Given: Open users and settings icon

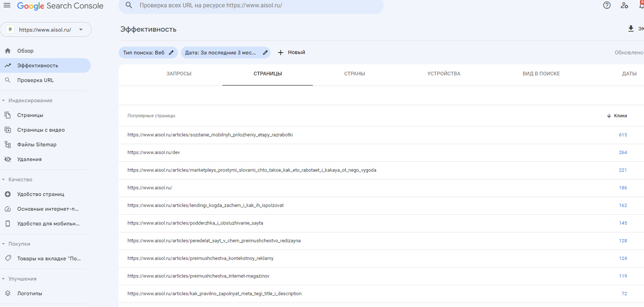Looking at the screenshot, I should click(x=624, y=6).
